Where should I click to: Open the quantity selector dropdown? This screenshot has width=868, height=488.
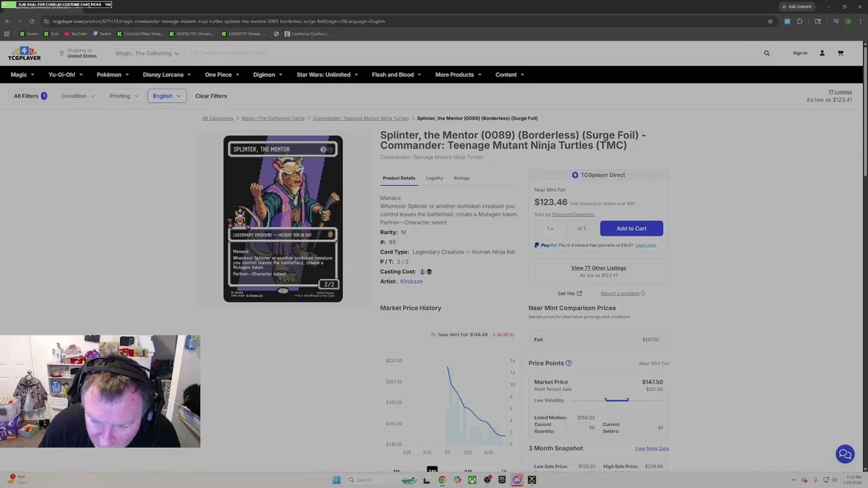click(x=550, y=228)
